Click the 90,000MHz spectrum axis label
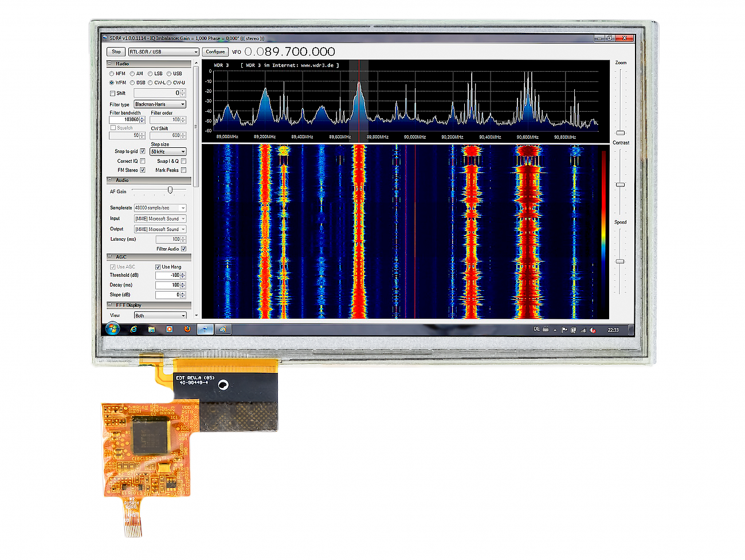Image resolution: width=745 pixels, height=560 pixels. click(415, 137)
